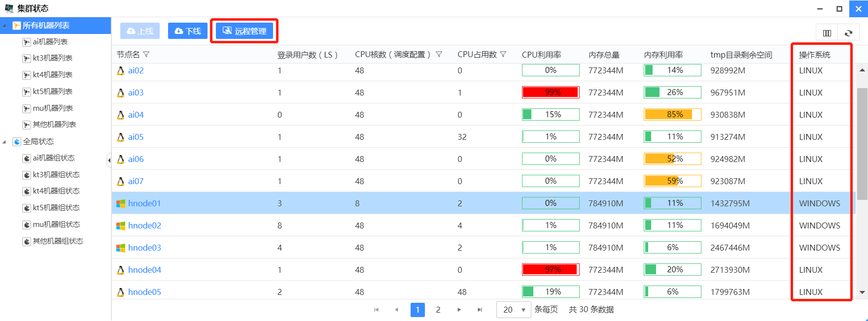This screenshot has height=321, width=868.
Task: Click the Linux penguin icon for ai05
Action: (x=120, y=137)
